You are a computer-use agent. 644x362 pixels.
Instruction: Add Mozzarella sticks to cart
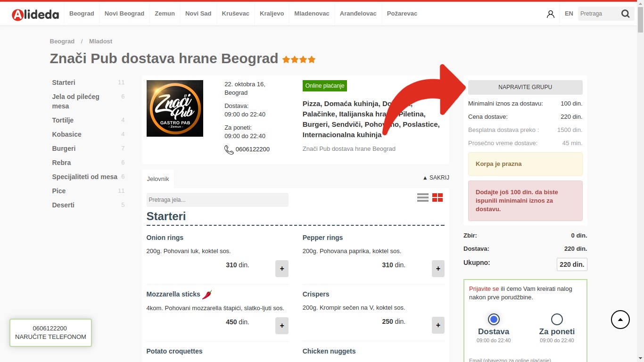[281, 326]
